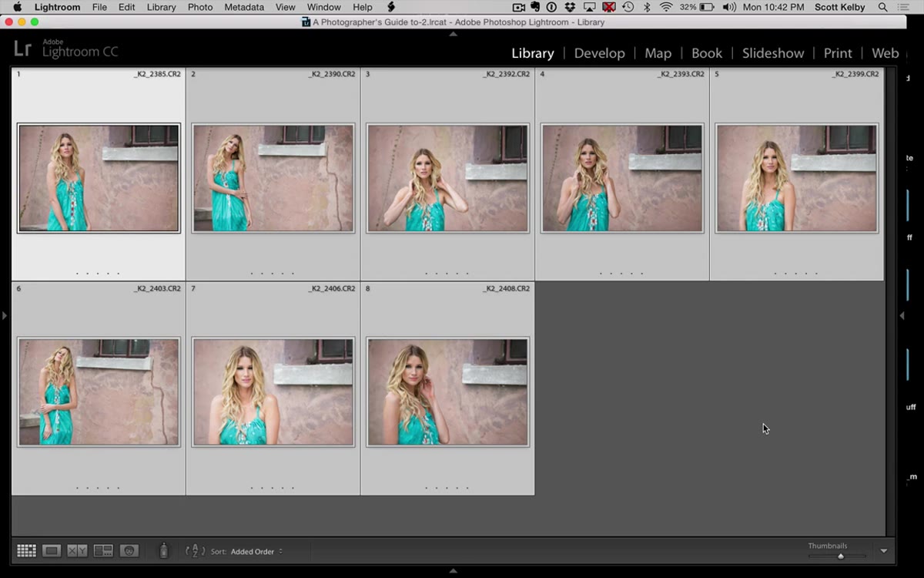924x578 pixels.
Task: Collapse the right panel via edge arrow
Action: [x=902, y=316]
